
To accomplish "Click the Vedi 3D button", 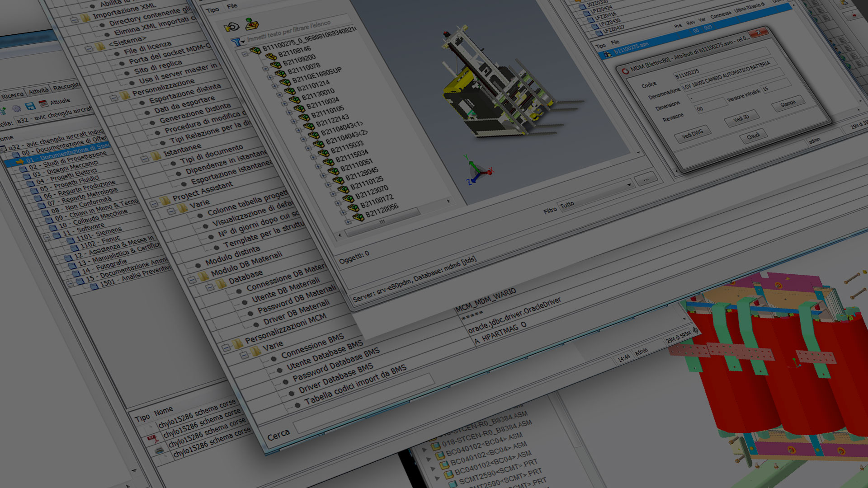I will (x=741, y=119).
